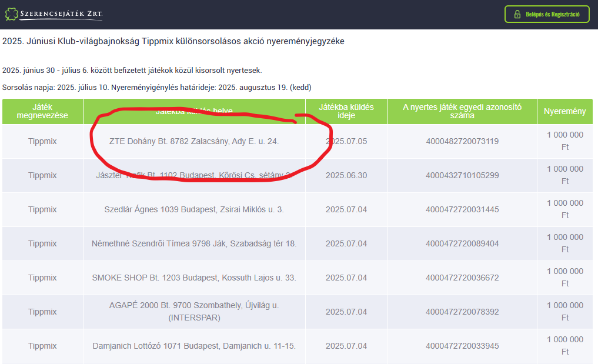Select the date in the Damjanich Lottózó row

coord(346,346)
